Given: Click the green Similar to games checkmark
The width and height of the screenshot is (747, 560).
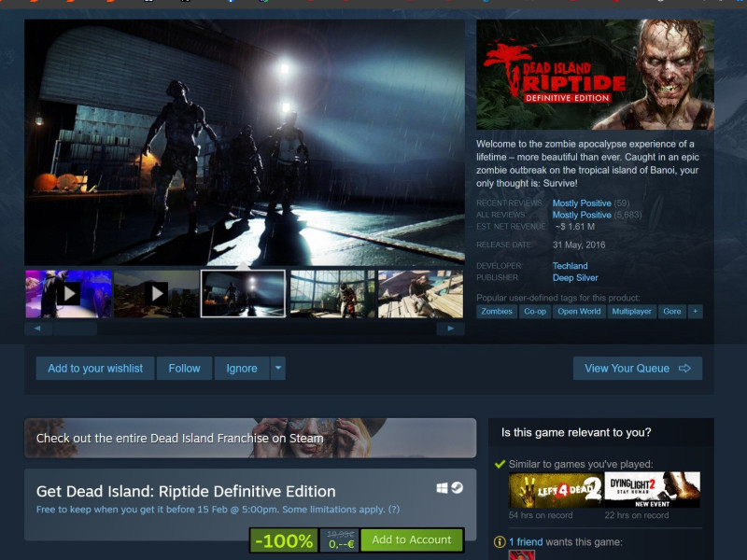Looking at the screenshot, I should (500, 464).
